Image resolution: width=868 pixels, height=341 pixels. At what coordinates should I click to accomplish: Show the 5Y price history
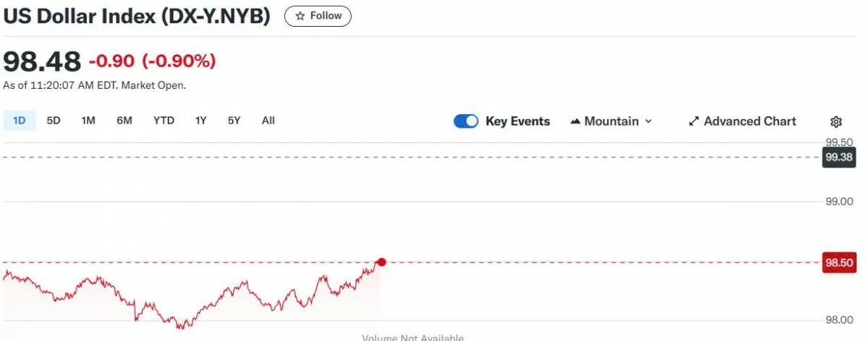[x=234, y=121]
